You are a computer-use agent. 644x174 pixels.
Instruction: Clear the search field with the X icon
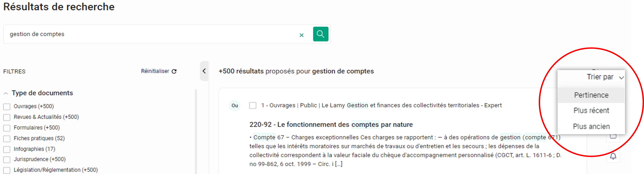click(x=302, y=35)
